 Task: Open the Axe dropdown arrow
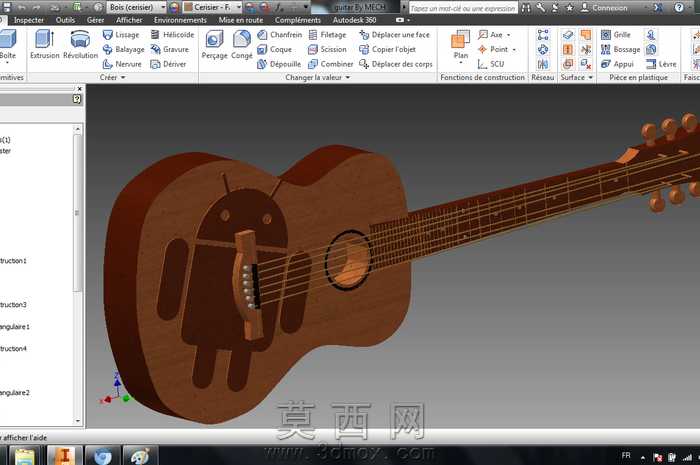[508, 35]
